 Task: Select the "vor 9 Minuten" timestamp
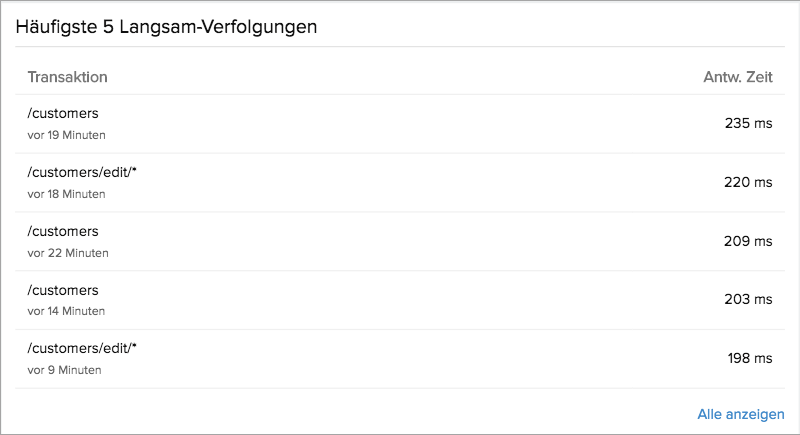[x=65, y=370]
